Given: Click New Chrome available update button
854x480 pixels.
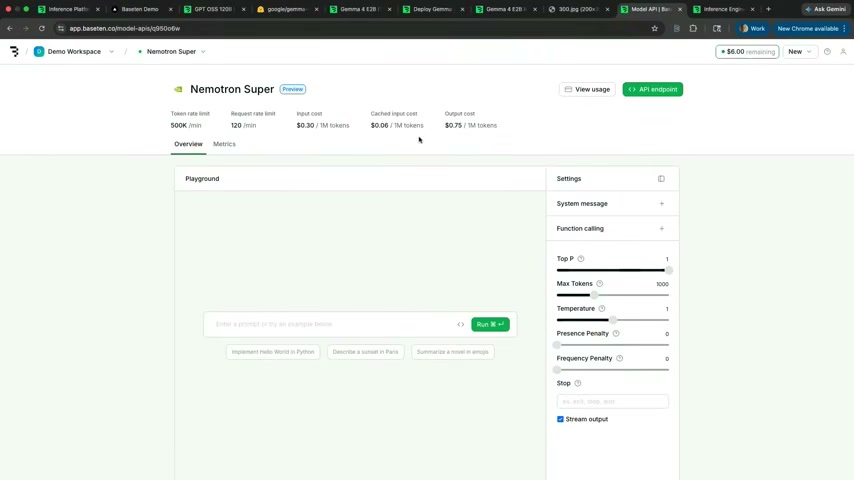Looking at the screenshot, I should coord(808,28).
